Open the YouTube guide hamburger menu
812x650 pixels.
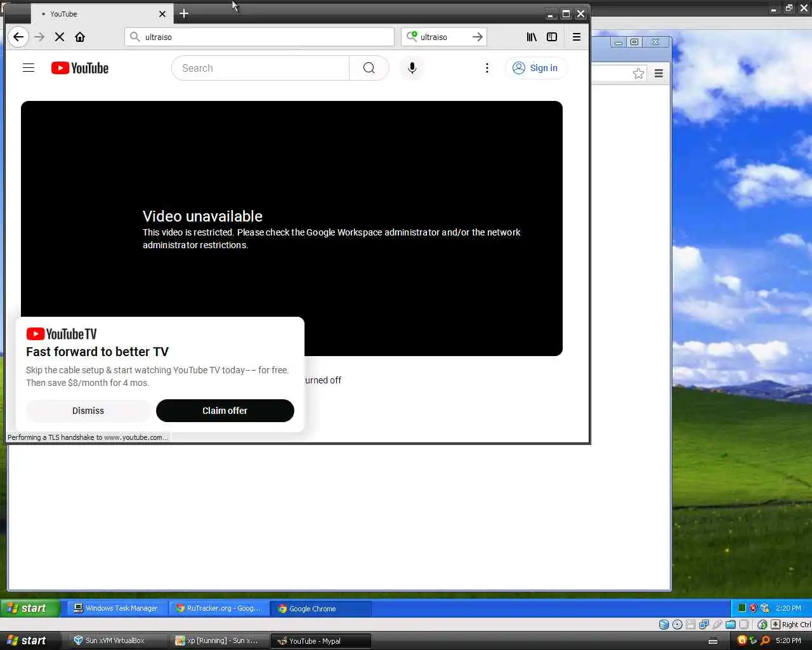click(29, 68)
